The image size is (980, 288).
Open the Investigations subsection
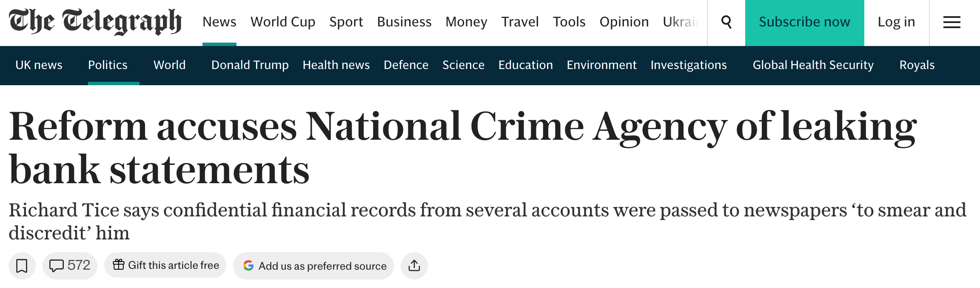tap(689, 65)
